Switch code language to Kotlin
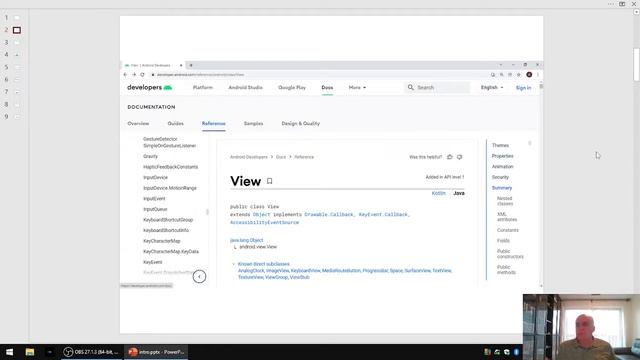The height and width of the screenshot is (360, 640). [438, 193]
